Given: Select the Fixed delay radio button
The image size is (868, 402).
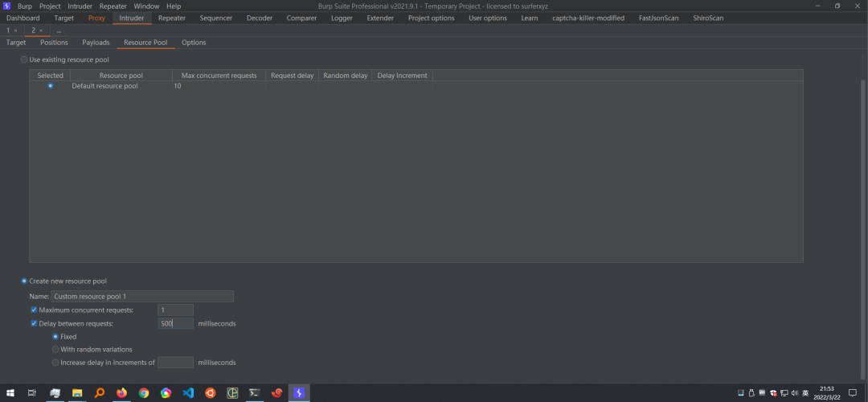Looking at the screenshot, I should click(55, 336).
